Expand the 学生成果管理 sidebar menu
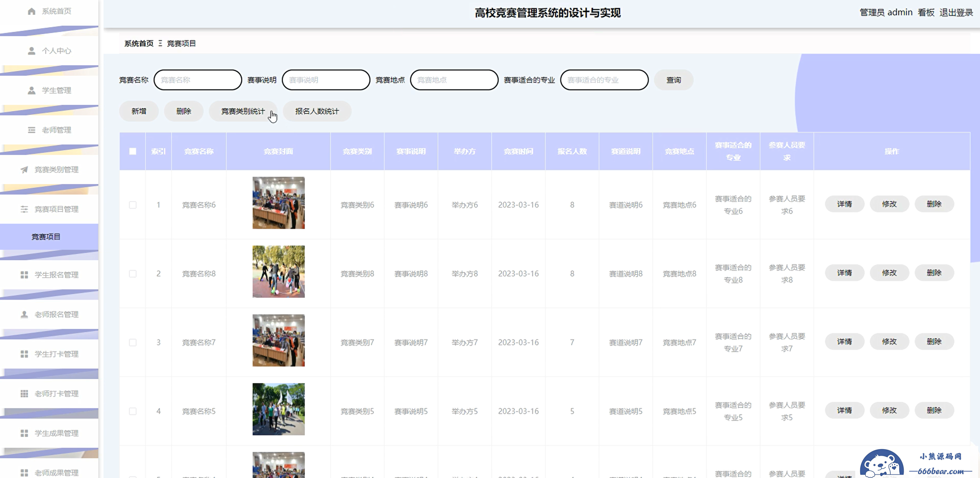Viewport: 980px width, 478px height. (x=56, y=433)
